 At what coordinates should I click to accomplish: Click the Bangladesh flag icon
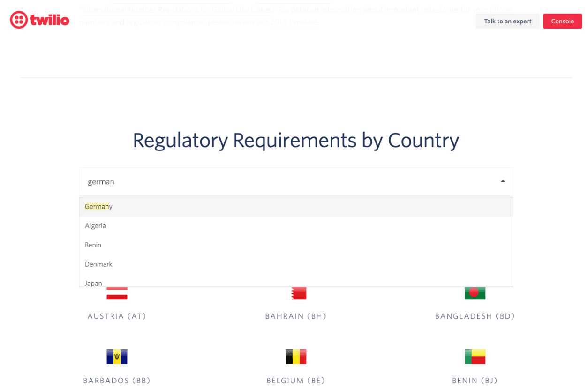[475, 292]
